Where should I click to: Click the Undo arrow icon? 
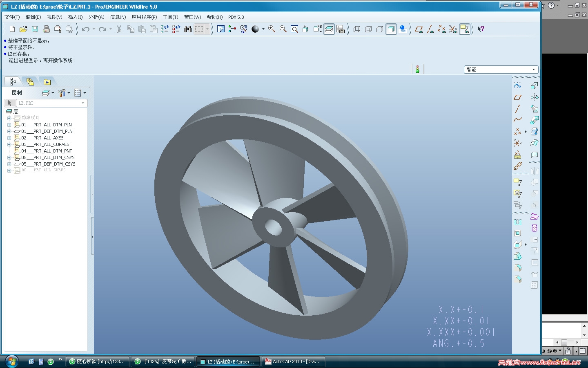click(x=86, y=29)
